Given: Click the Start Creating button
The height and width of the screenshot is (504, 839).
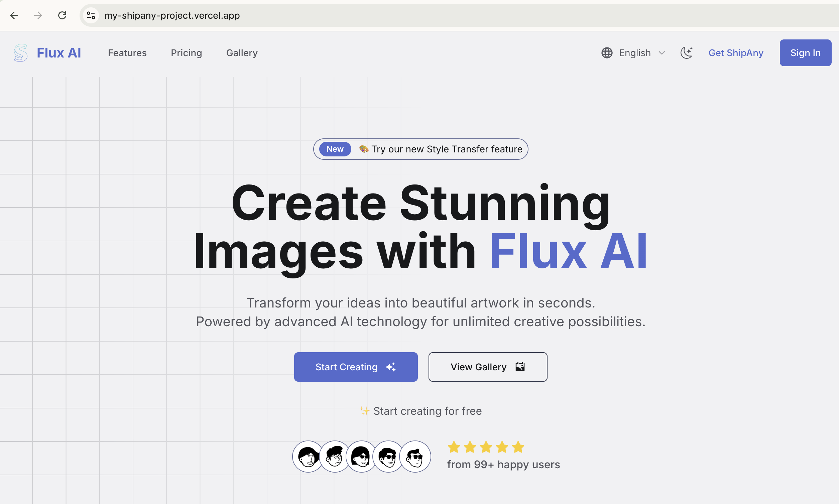Looking at the screenshot, I should [x=355, y=367].
